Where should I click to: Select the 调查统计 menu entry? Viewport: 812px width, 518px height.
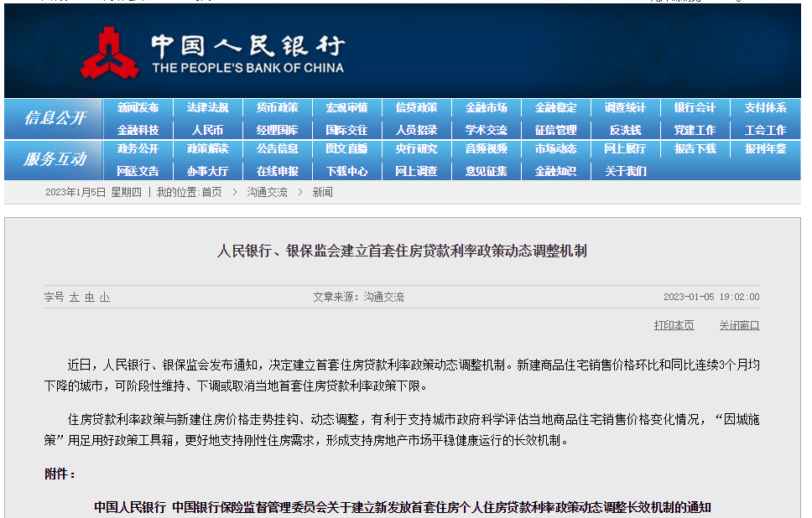click(625, 107)
